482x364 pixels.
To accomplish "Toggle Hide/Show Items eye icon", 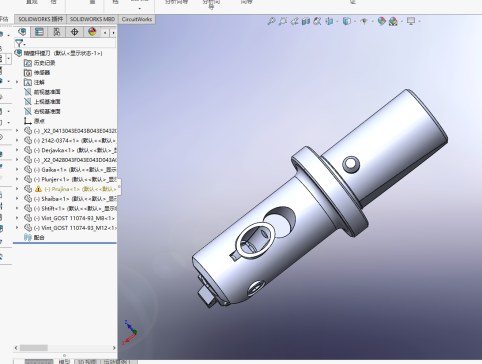I will point(364,21).
